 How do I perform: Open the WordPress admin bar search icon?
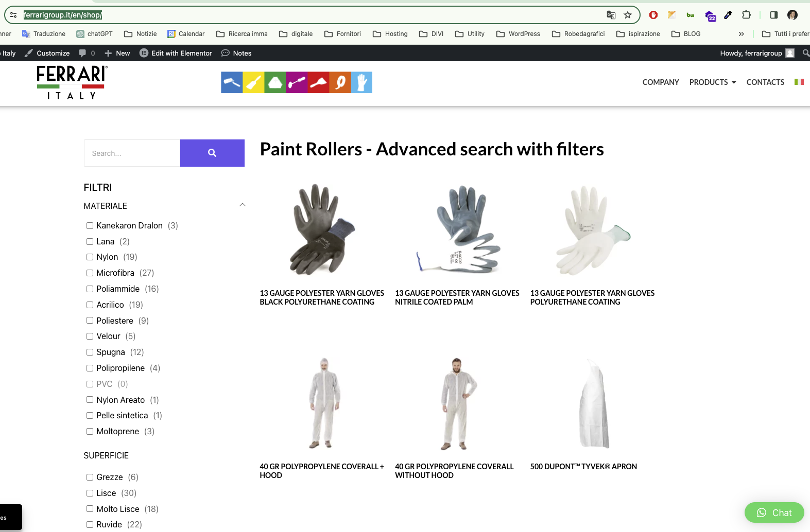pyautogui.click(x=806, y=52)
